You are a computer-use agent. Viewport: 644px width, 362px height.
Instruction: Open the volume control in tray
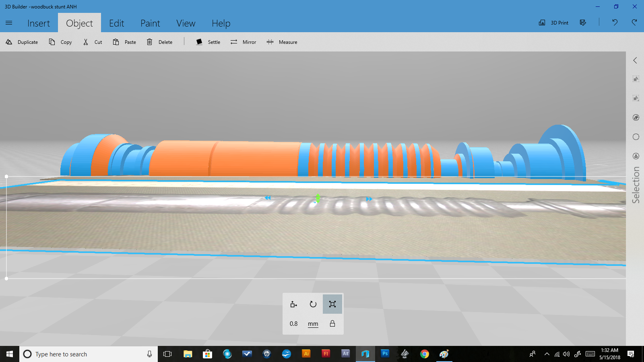tap(567, 354)
